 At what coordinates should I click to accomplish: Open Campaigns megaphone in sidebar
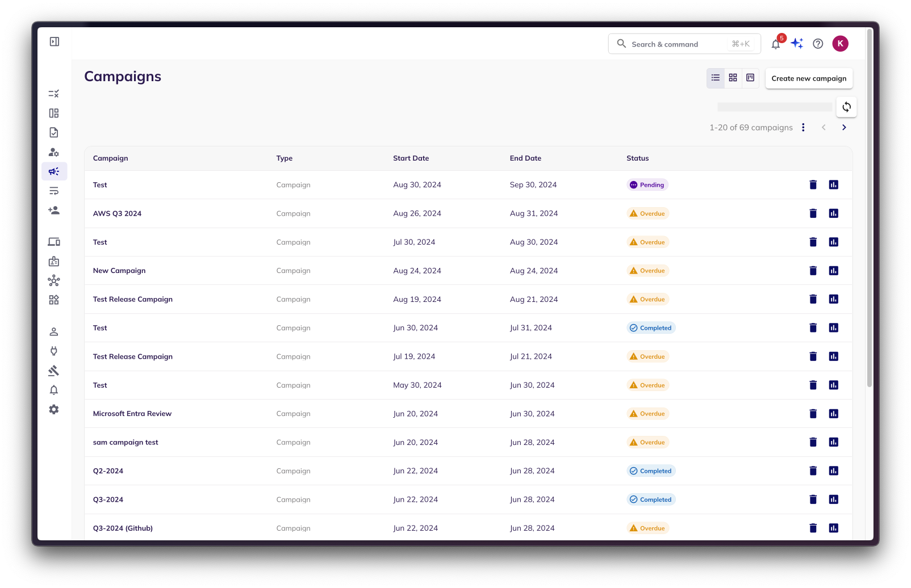coord(54,171)
